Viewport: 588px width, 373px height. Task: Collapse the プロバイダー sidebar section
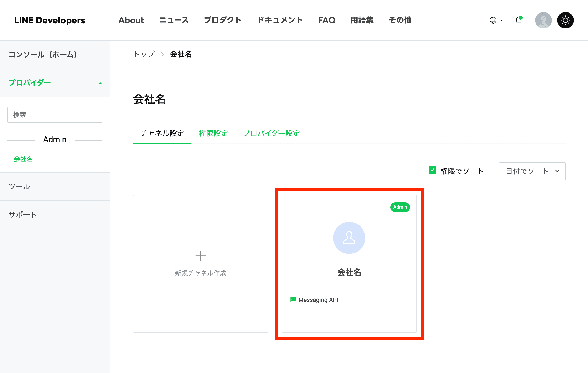point(55,83)
